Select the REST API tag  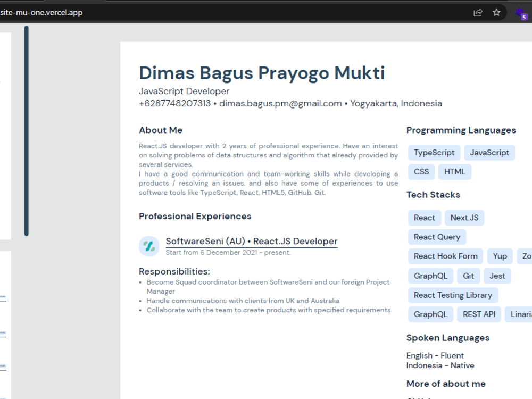coord(478,314)
